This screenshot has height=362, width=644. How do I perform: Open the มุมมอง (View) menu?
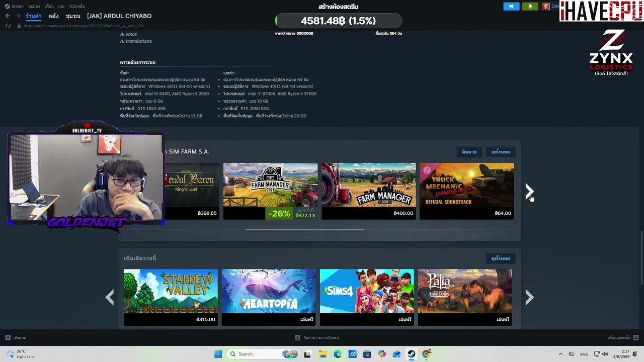(x=34, y=6)
